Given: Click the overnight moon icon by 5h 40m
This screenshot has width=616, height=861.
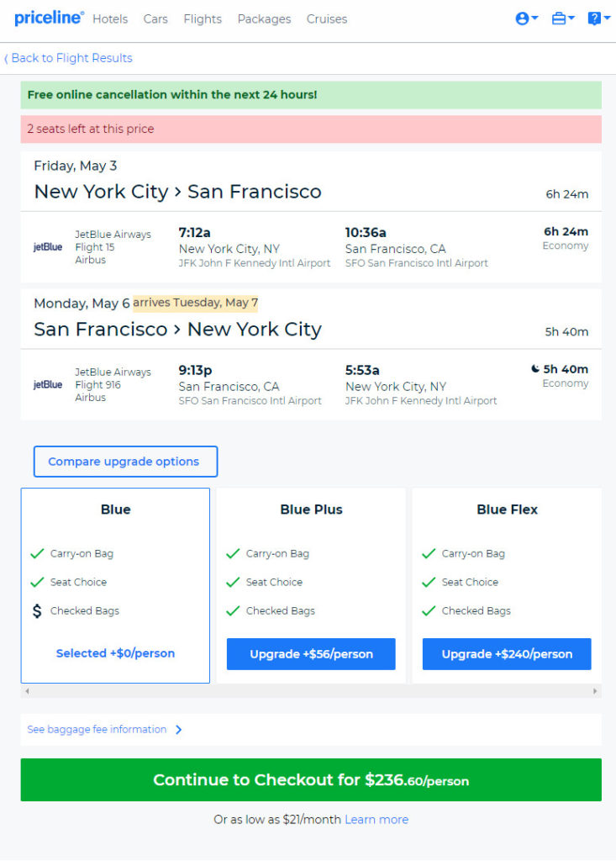Looking at the screenshot, I should (535, 369).
